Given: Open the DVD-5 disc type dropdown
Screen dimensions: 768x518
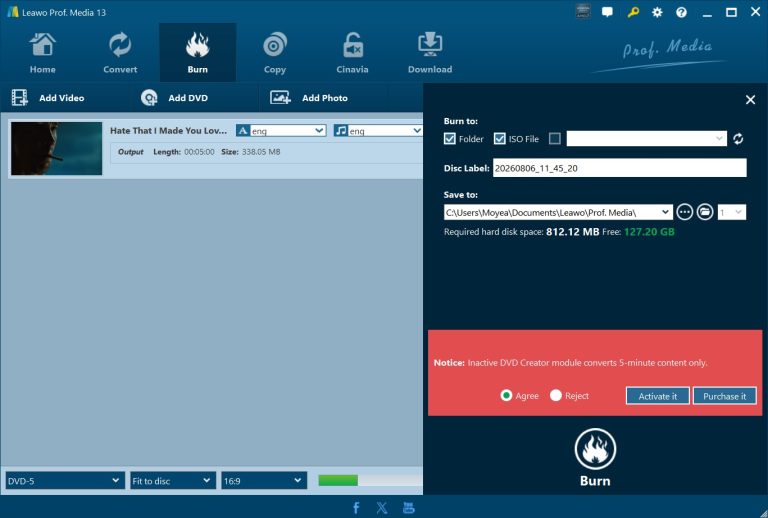Looking at the screenshot, I should pyautogui.click(x=65, y=481).
